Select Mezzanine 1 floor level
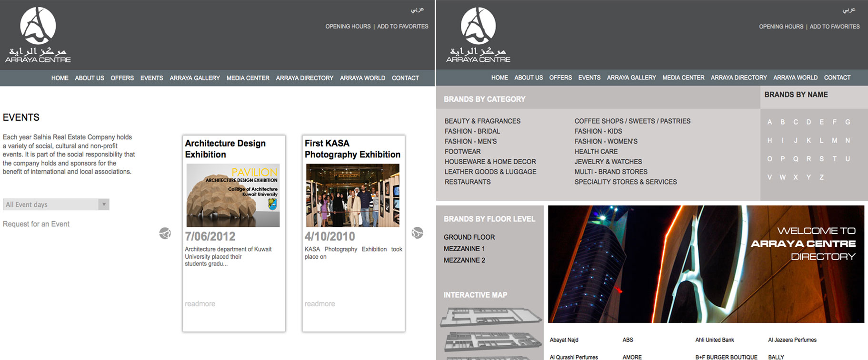 coord(464,249)
